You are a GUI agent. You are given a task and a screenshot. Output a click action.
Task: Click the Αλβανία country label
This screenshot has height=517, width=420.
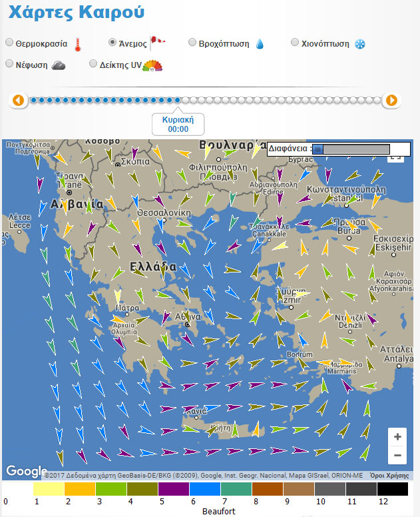pos(77,205)
